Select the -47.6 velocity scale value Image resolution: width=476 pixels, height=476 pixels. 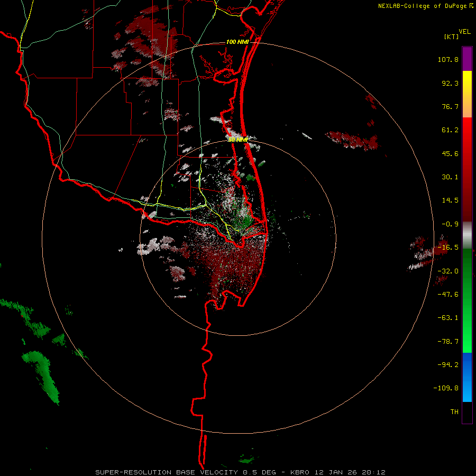pos(448,295)
